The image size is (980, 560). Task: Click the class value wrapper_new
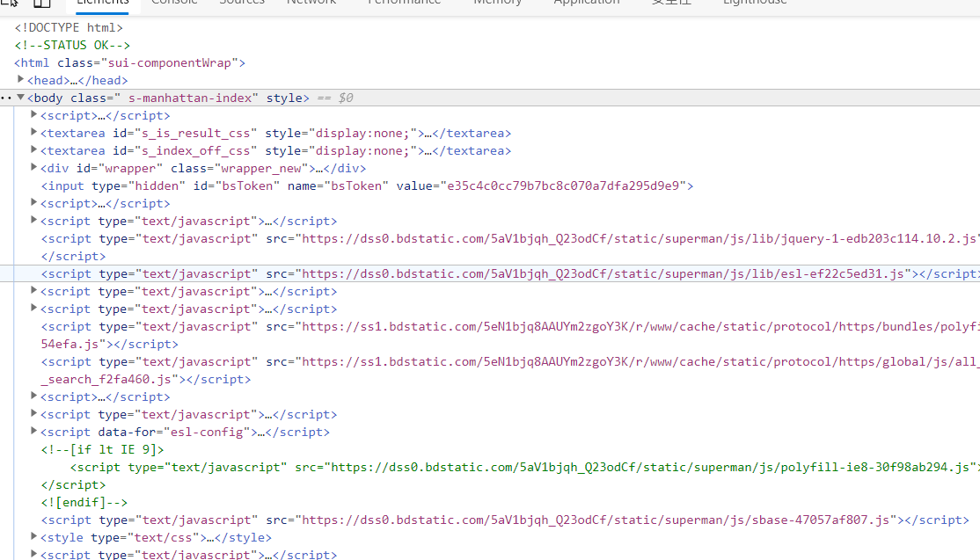(261, 168)
